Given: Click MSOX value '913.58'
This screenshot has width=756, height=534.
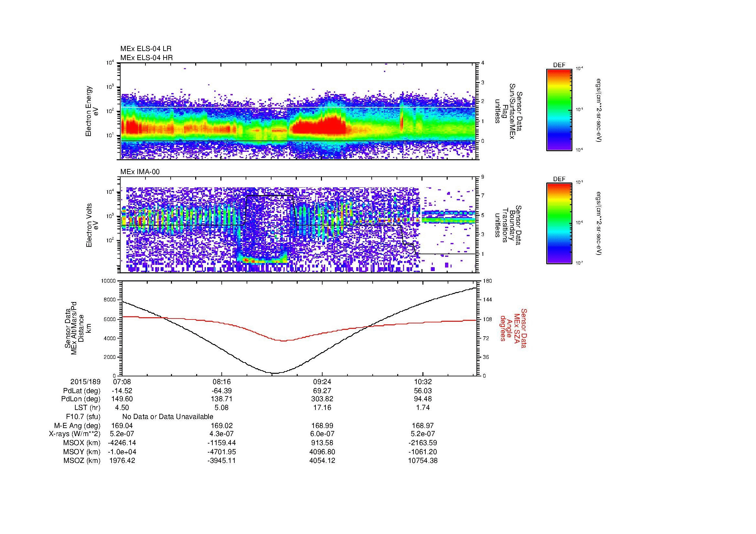Looking at the screenshot, I should click(x=322, y=443).
